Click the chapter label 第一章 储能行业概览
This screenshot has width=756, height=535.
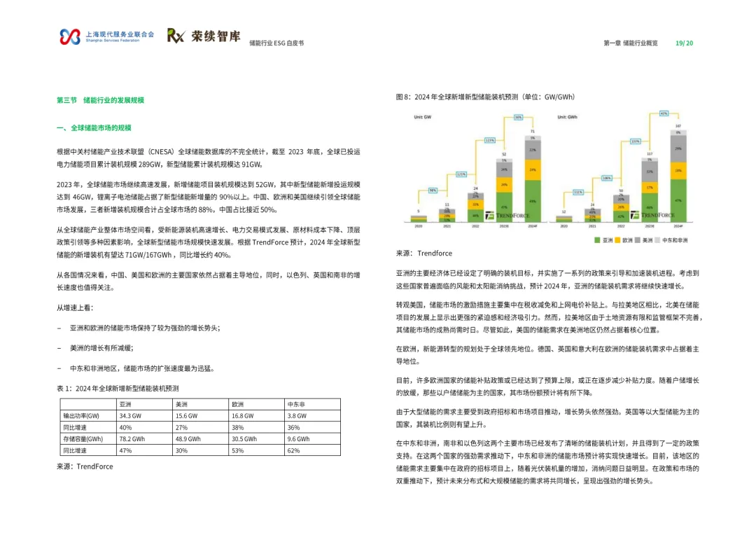coord(631,43)
